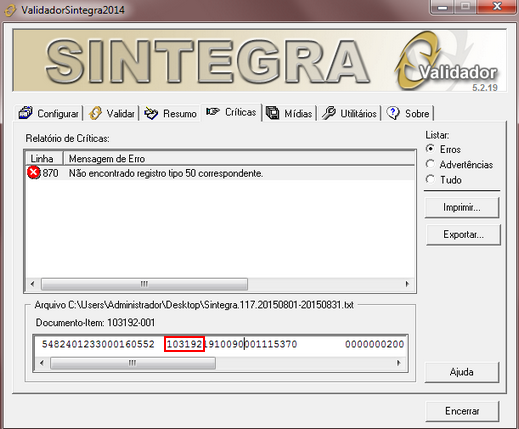Click the Resumo tab icon
This screenshot has height=429, width=519.
(151, 113)
